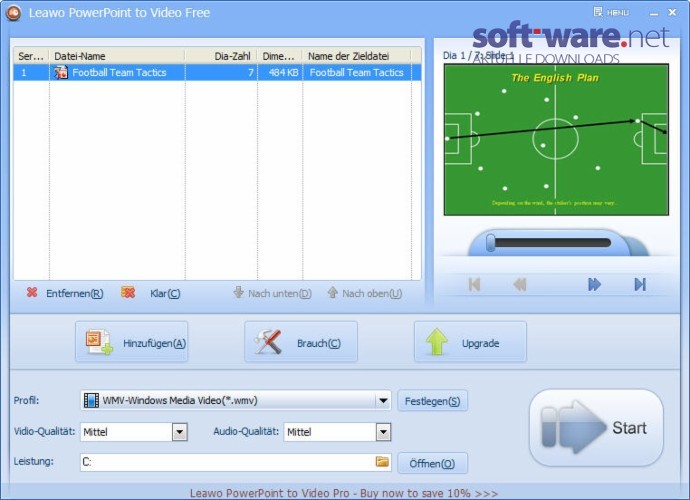Click Nach unten(D) label

[279, 294]
